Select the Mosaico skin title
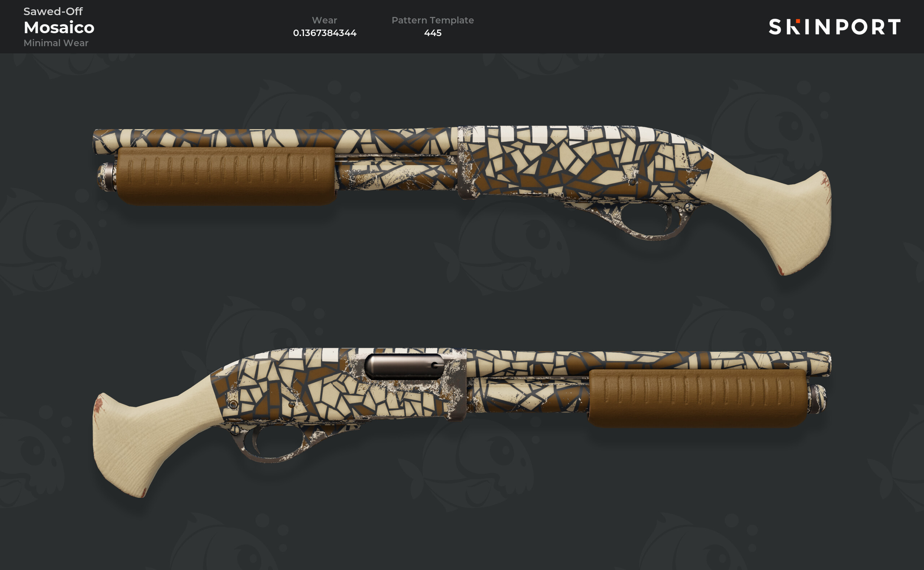 point(59,27)
